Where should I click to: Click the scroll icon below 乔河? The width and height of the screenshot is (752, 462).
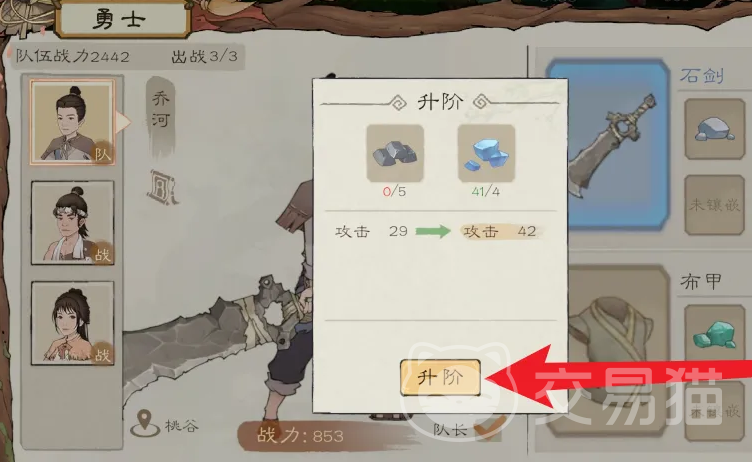(x=162, y=187)
